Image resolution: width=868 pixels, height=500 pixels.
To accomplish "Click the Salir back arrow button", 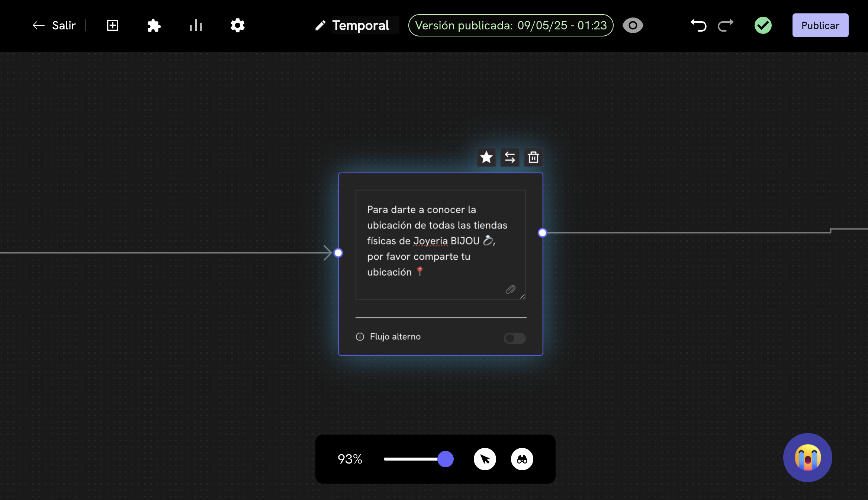I will (x=54, y=25).
